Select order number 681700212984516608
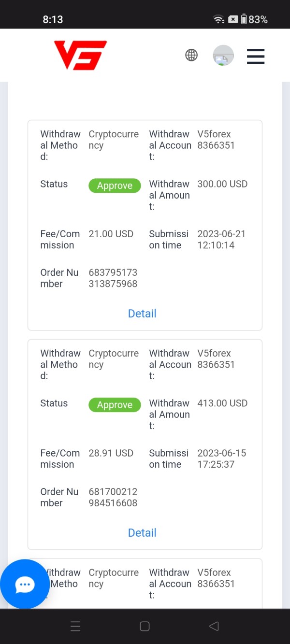Image resolution: width=290 pixels, height=644 pixels. (113, 498)
